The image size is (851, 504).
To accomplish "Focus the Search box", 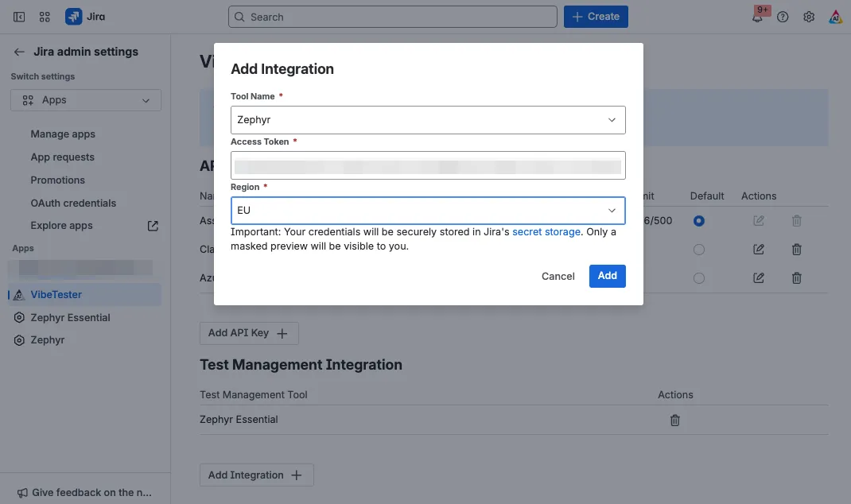I will tap(393, 17).
